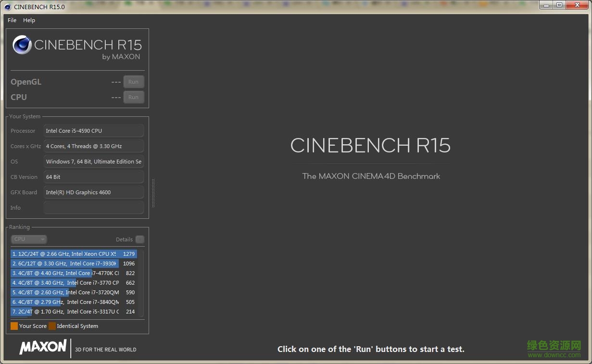Enable the Details checkbox in the Ranking panel
The height and width of the screenshot is (364, 592).
pos(139,239)
